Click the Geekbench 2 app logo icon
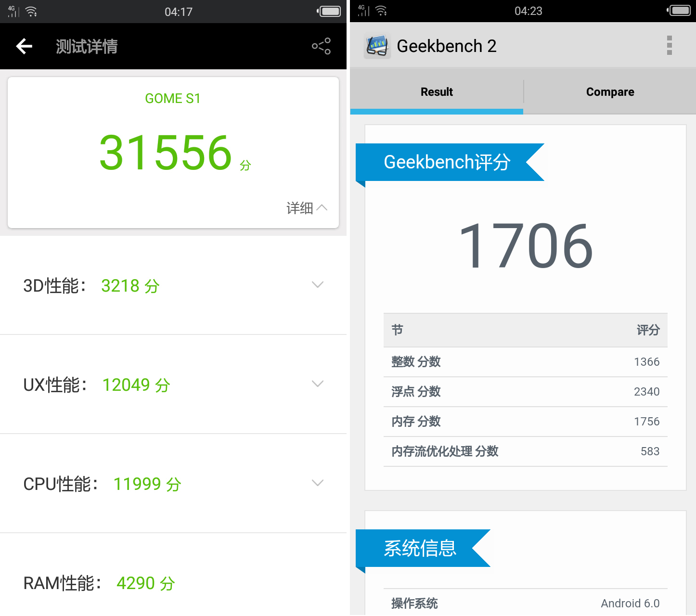 378,46
